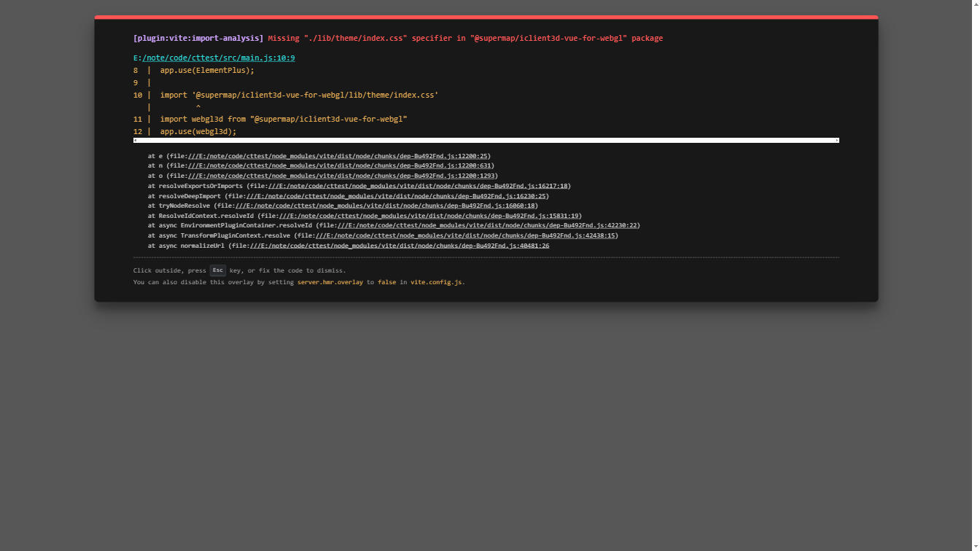Open the normalizeUrl stack trace link
Screen dimensions: 980x551
[400, 246]
